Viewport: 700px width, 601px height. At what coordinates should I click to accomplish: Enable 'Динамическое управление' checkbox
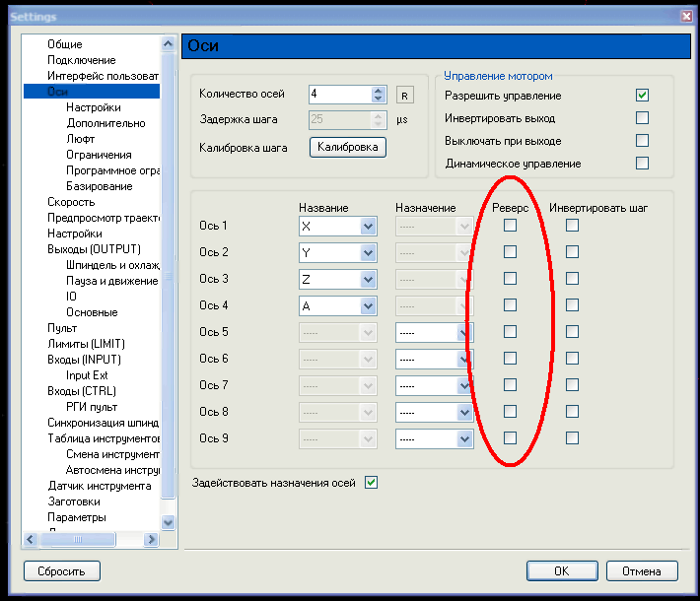(642, 164)
